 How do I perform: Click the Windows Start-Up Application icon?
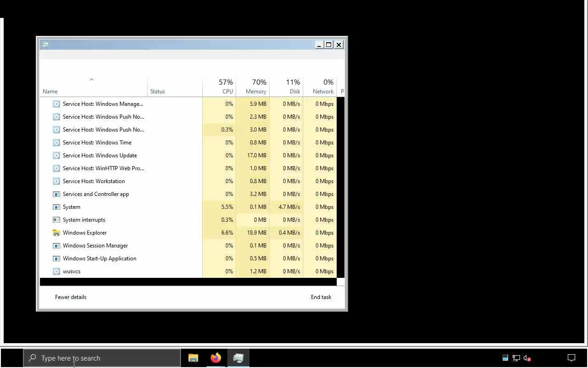coord(57,259)
